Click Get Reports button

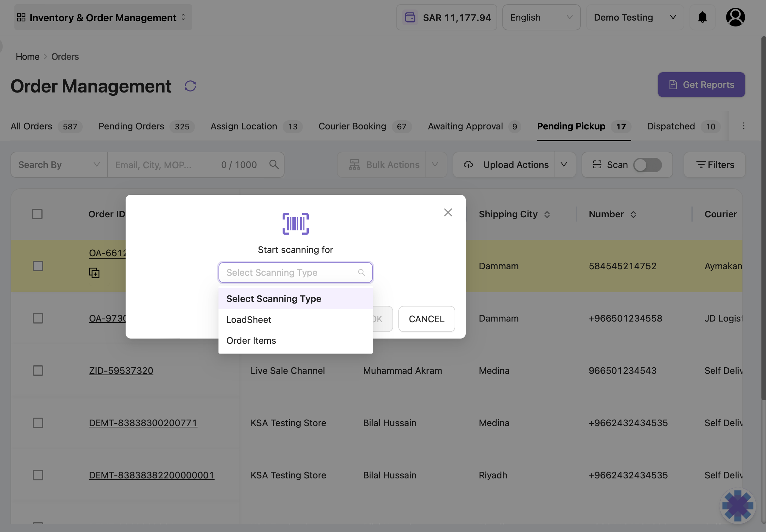pyautogui.click(x=701, y=85)
